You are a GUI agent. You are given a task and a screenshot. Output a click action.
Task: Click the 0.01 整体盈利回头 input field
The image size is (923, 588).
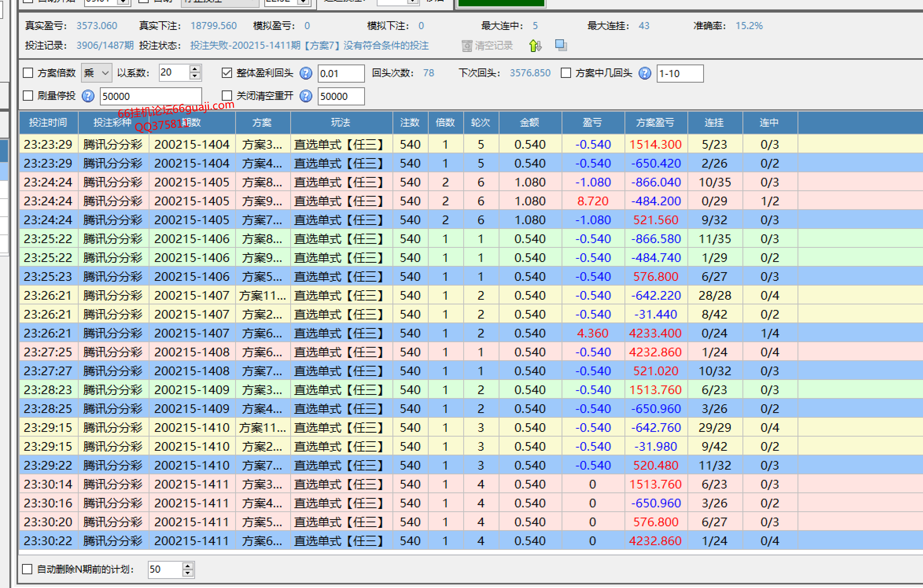(x=341, y=73)
